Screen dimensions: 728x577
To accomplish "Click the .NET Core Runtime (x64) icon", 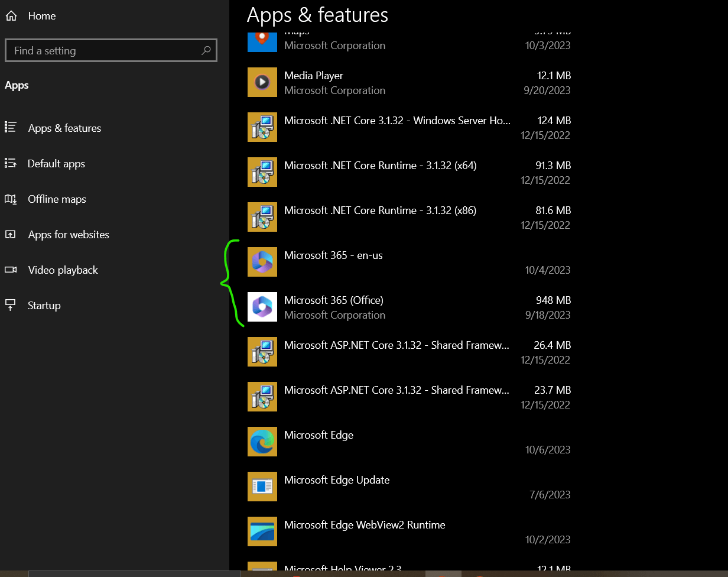I will 262,172.
